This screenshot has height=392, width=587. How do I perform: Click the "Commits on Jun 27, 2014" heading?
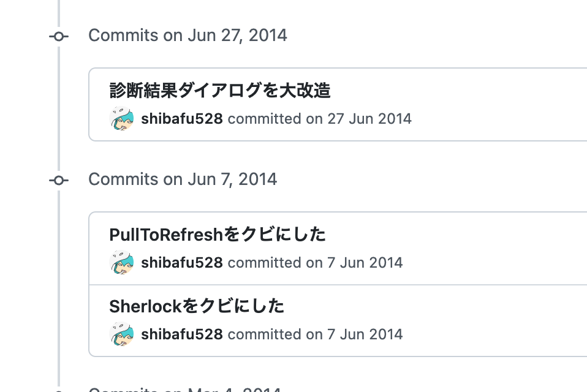point(187,35)
